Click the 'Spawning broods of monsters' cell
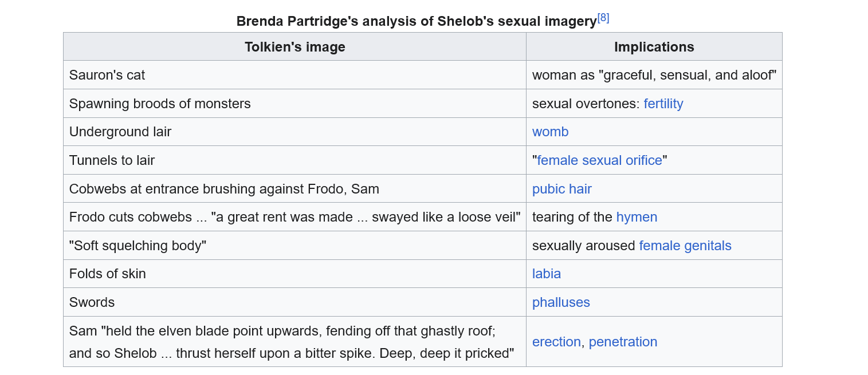 (x=160, y=104)
